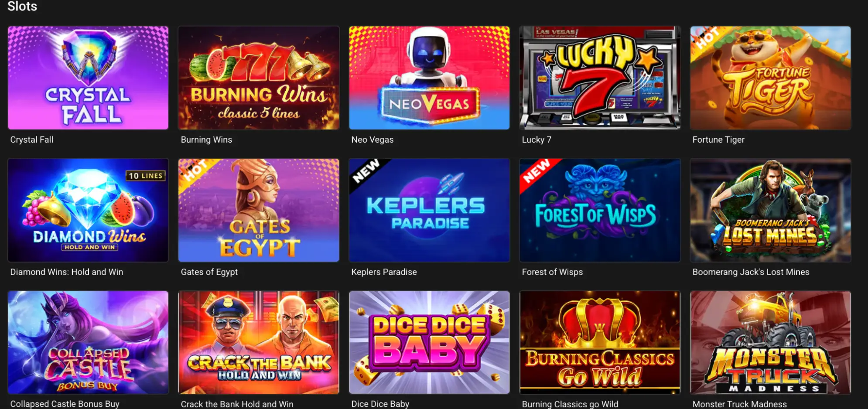Launch the Monster Truck Madness slot
The height and width of the screenshot is (409, 868).
click(770, 343)
